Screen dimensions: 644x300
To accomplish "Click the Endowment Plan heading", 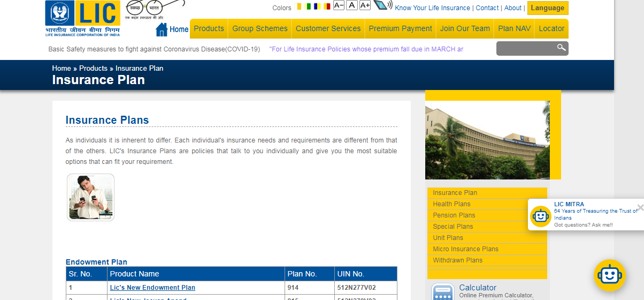I will 96,262.
